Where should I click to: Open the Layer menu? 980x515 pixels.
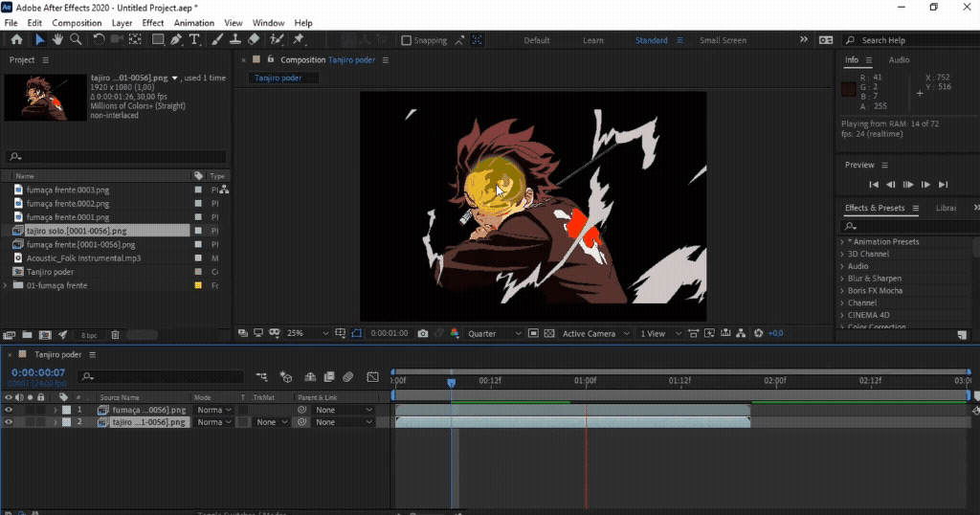click(x=122, y=23)
